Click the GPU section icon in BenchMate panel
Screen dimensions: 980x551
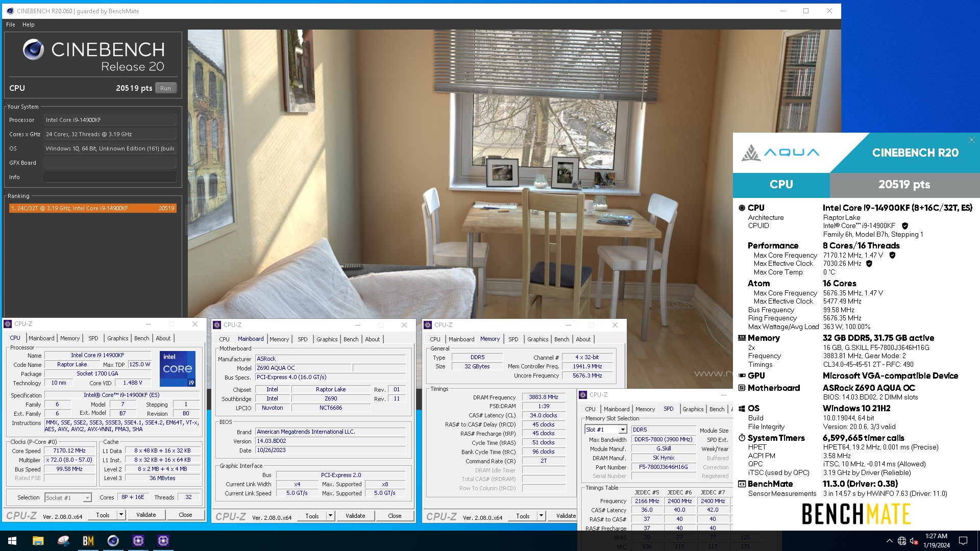point(742,375)
